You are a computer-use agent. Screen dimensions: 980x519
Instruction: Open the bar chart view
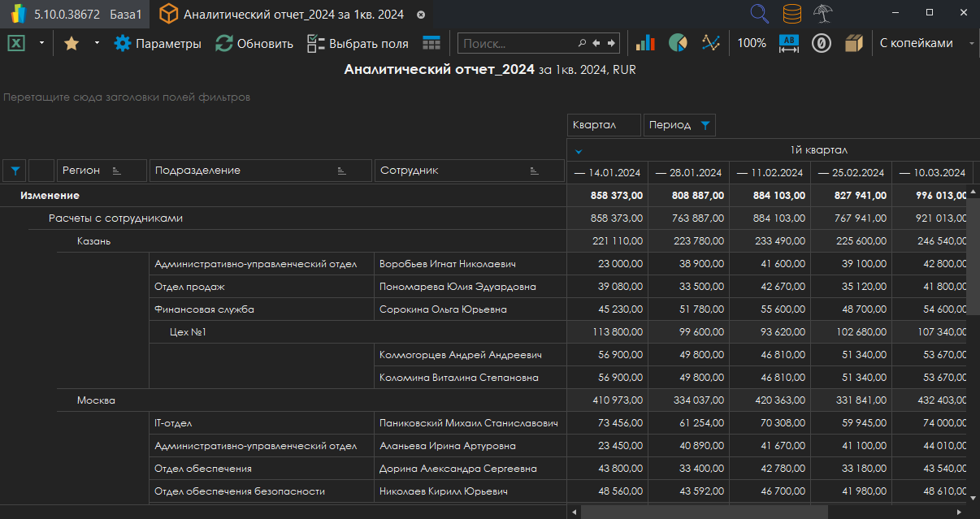coord(645,44)
